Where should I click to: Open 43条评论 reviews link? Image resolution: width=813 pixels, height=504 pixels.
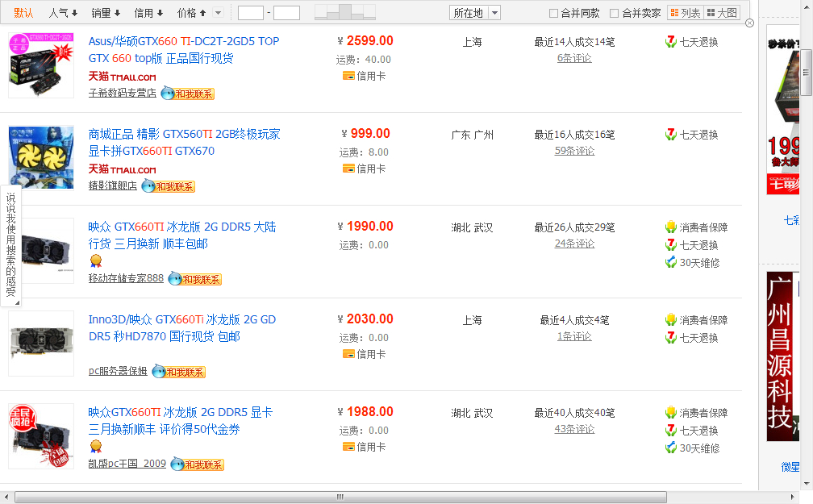(x=574, y=429)
